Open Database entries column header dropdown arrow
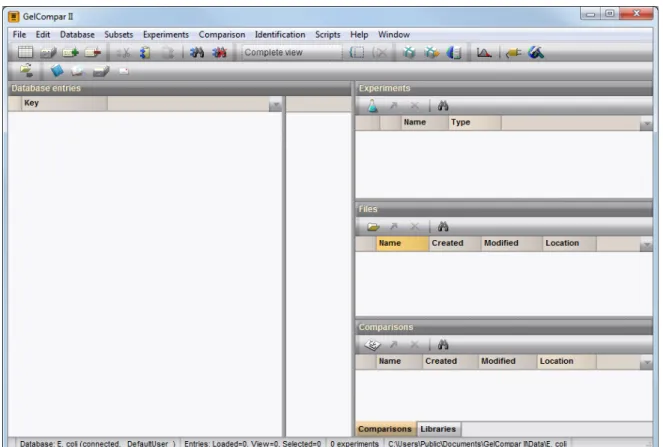This screenshot has height=447, width=663. pos(275,104)
